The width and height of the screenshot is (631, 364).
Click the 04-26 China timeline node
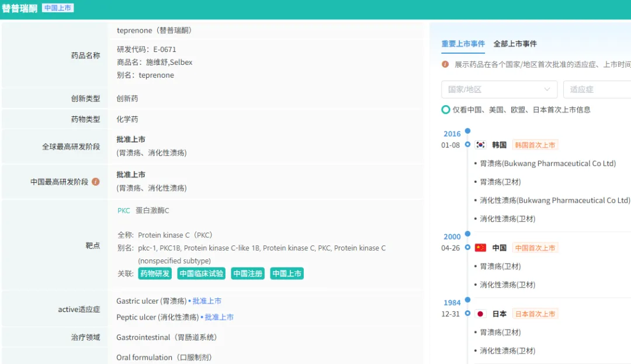pos(467,248)
